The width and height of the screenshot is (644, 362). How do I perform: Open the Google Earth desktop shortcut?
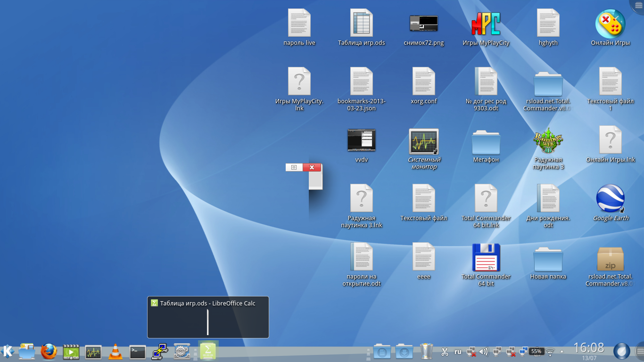pyautogui.click(x=610, y=199)
